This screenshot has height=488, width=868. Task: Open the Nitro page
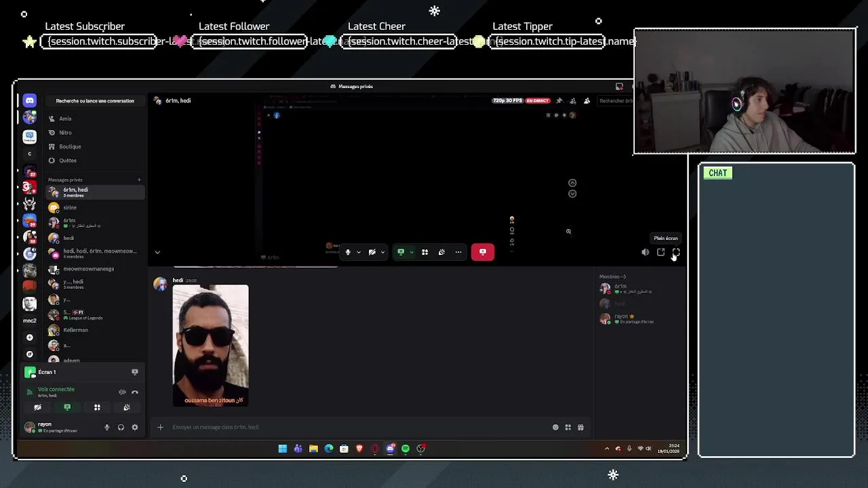(95, 133)
